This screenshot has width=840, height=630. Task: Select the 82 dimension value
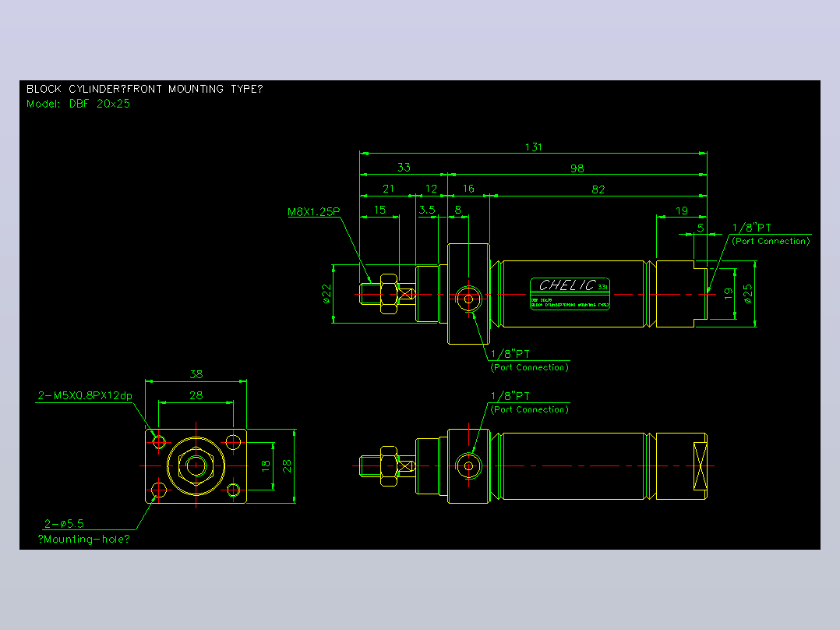(598, 189)
